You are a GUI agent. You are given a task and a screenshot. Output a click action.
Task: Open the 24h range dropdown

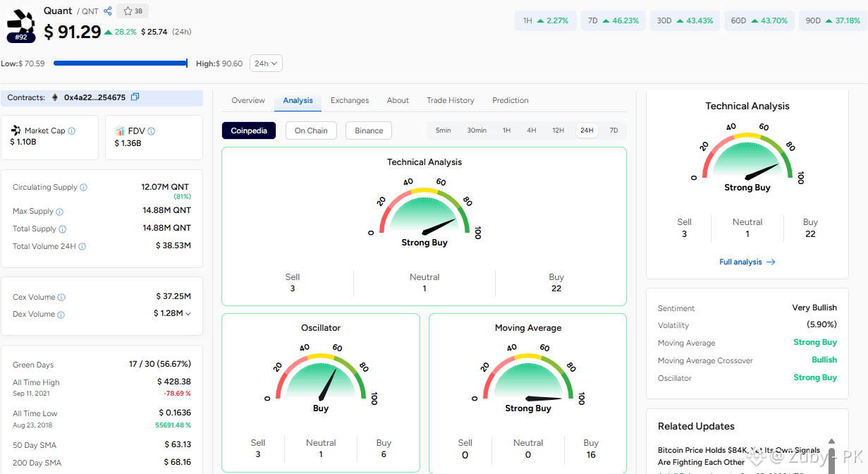coord(267,63)
